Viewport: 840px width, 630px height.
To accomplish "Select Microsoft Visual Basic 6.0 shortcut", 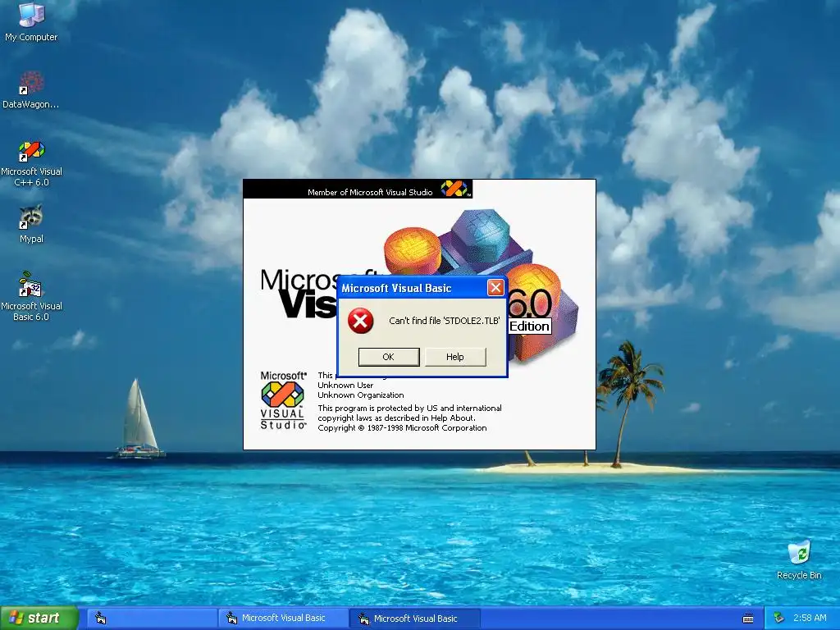I will pos(31,297).
